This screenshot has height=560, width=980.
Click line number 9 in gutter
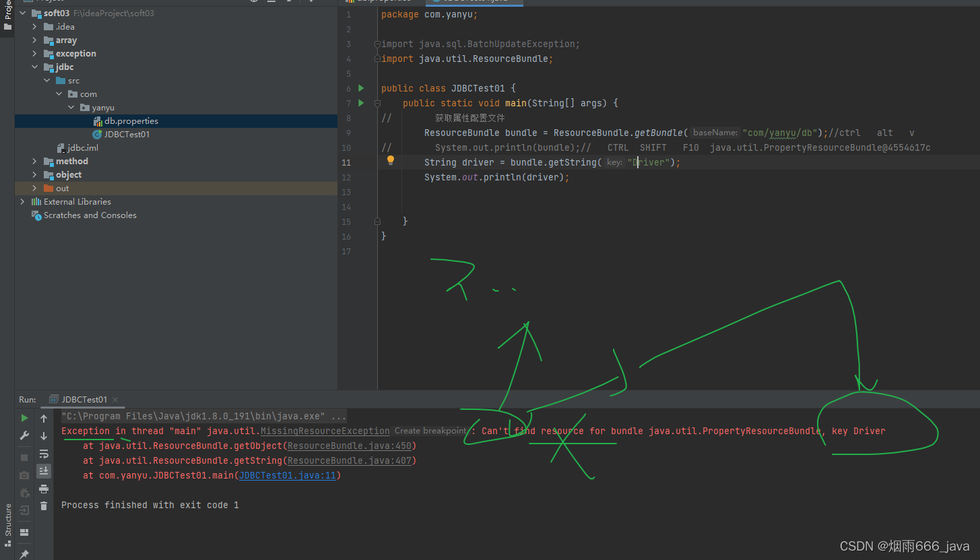click(x=348, y=133)
